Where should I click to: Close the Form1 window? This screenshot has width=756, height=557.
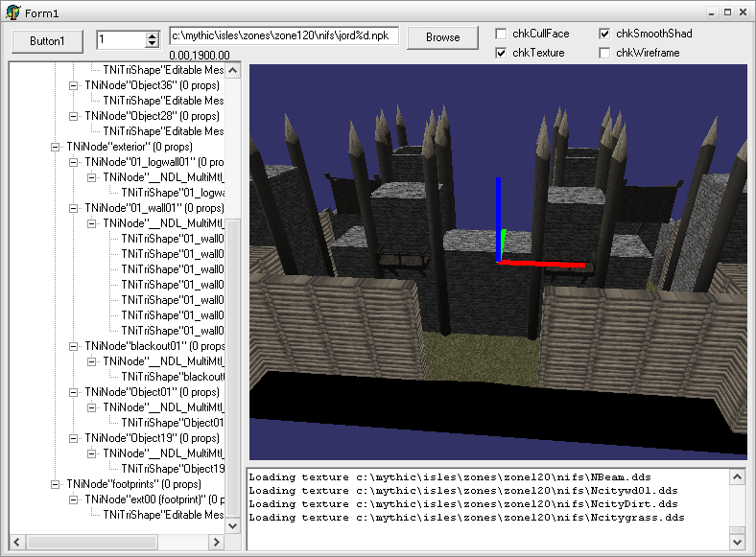tap(744, 13)
